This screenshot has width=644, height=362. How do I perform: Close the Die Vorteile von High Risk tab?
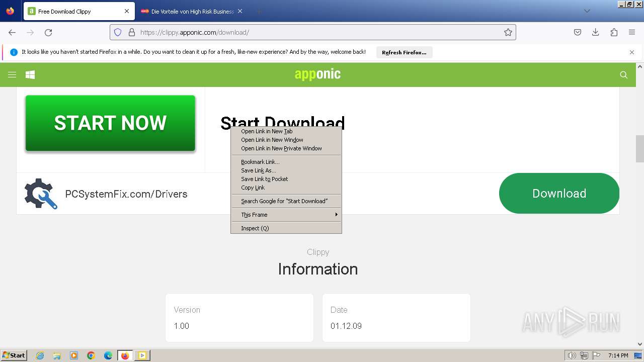click(x=240, y=11)
